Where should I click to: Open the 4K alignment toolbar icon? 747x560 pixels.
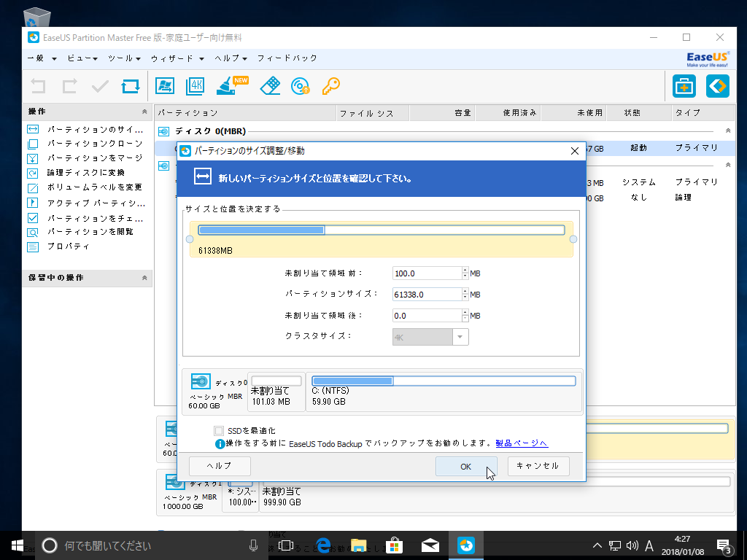coord(196,86)
